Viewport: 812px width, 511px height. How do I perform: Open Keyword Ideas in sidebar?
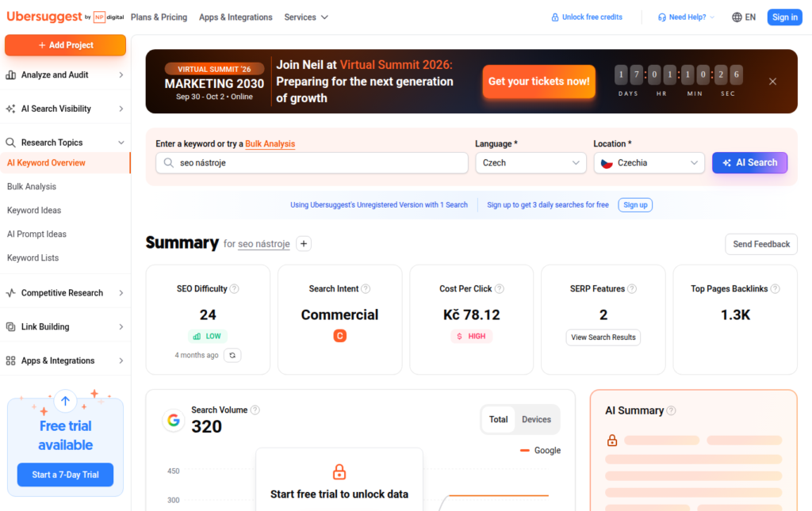pos(34,211)
